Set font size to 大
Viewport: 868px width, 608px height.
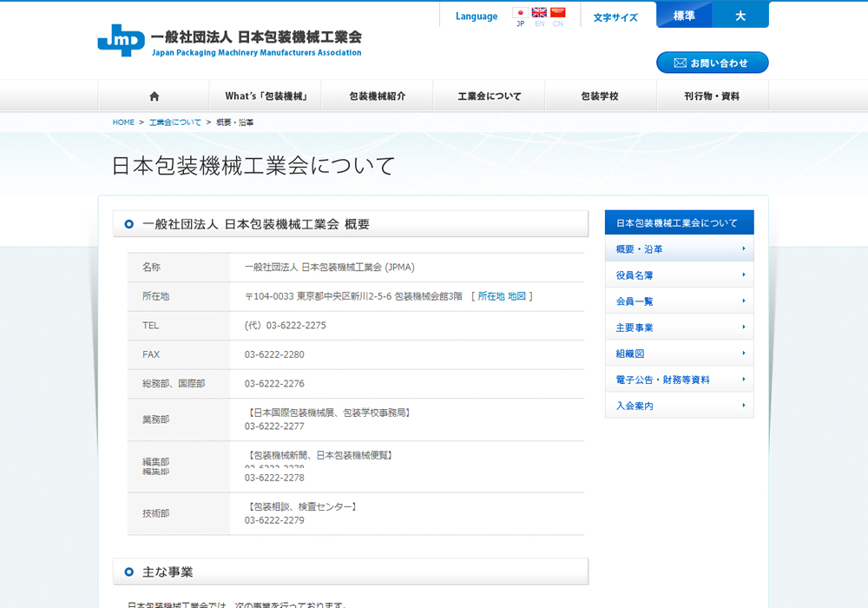(740, 16)
